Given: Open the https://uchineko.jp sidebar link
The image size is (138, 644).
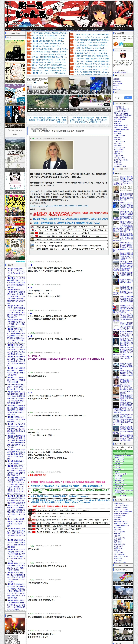Looking at the screenshot, I should point(119,70).
